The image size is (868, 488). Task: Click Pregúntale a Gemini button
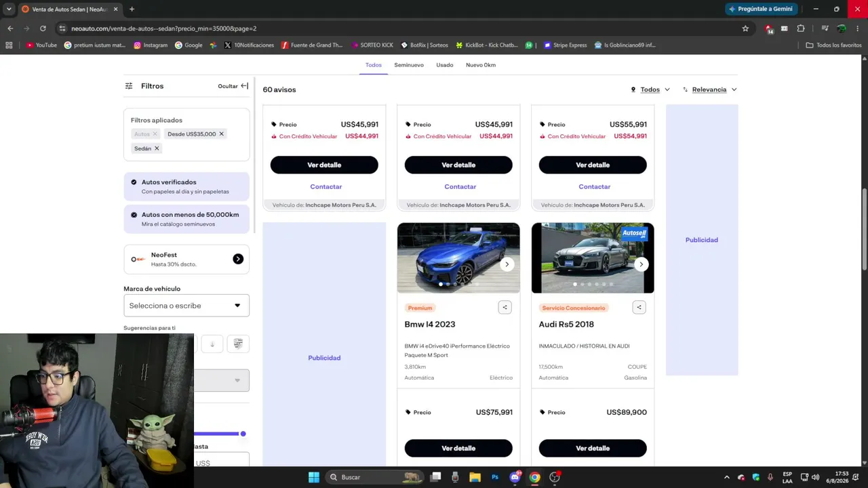(x=760, y=9)
